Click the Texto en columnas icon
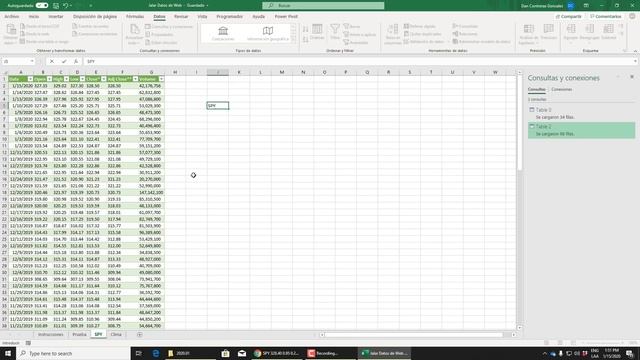 (x=393, y=33)
